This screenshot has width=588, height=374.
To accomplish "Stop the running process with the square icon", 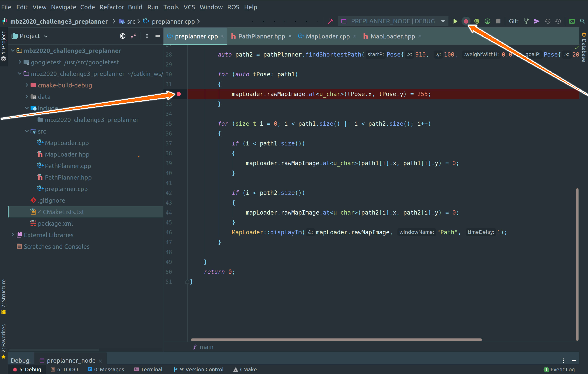I will 498,21.
